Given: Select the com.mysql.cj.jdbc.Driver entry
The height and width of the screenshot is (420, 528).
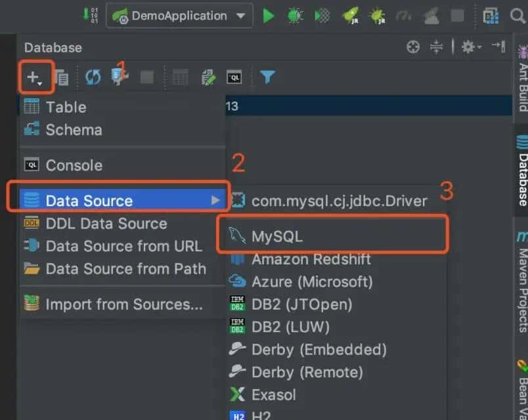Looking at the screenshot, I should pyautogui.click(x=338, y=201).
